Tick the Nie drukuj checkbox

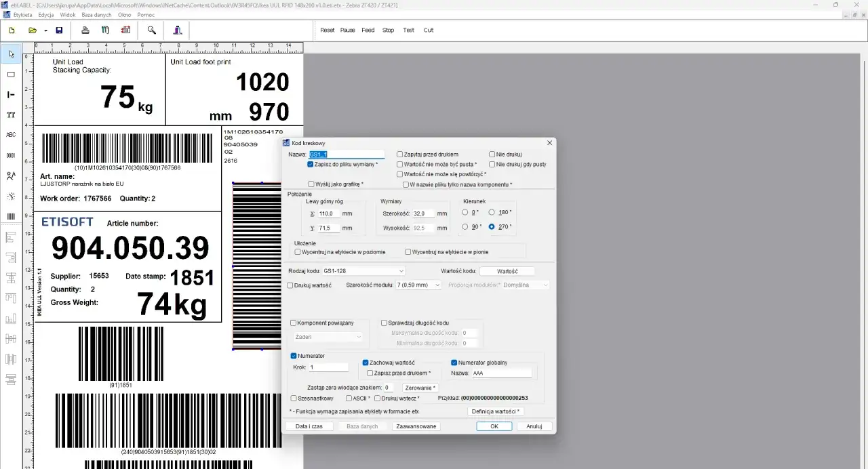pos(492,155)
